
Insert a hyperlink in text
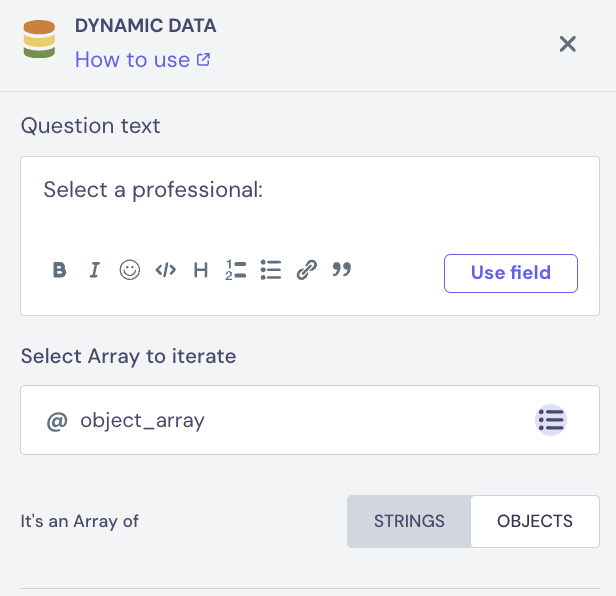point(307,270)
